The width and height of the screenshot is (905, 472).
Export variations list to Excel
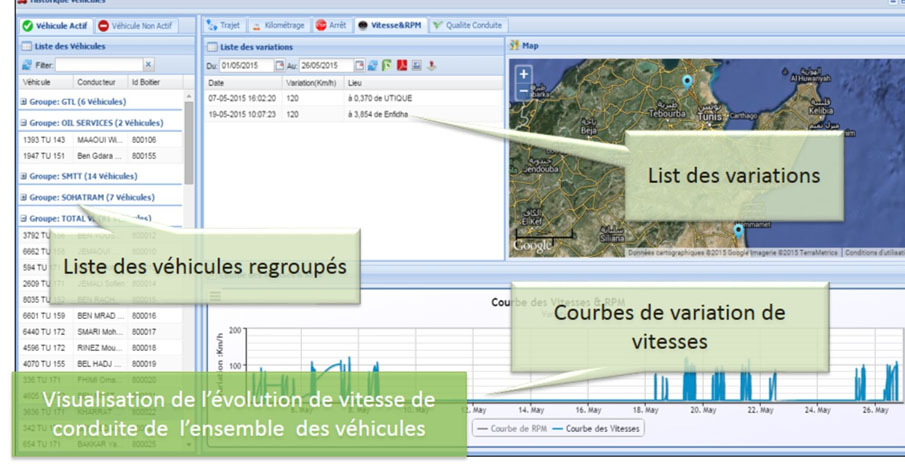click(386, 66)
